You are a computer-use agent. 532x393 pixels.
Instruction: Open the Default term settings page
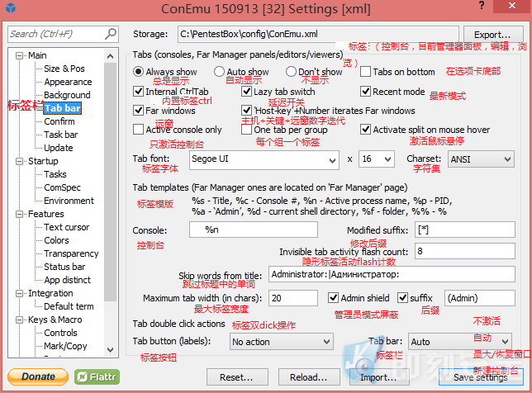click(69, 306)
